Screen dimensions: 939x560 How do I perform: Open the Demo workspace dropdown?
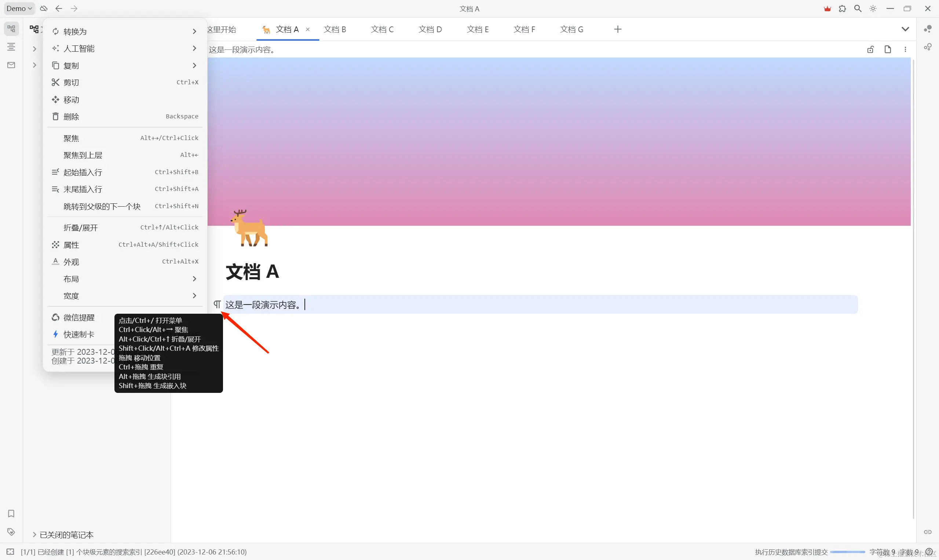tap(19, 8)
